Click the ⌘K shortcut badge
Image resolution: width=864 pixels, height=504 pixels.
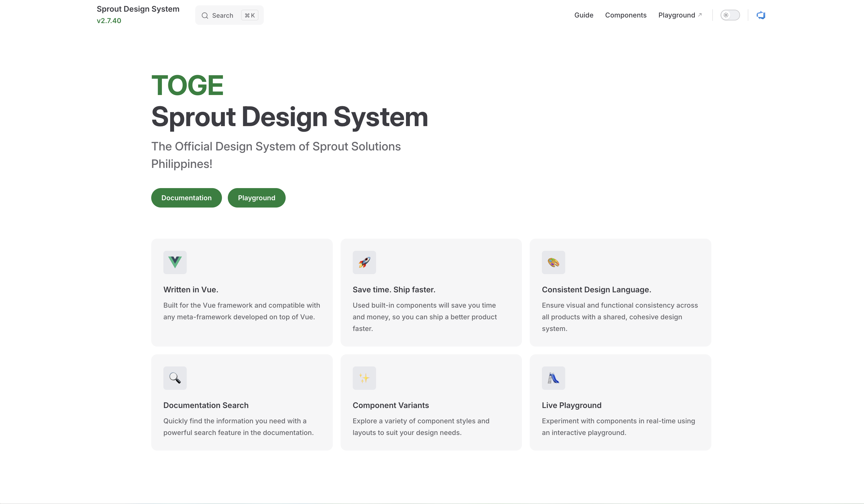(250, 15)
